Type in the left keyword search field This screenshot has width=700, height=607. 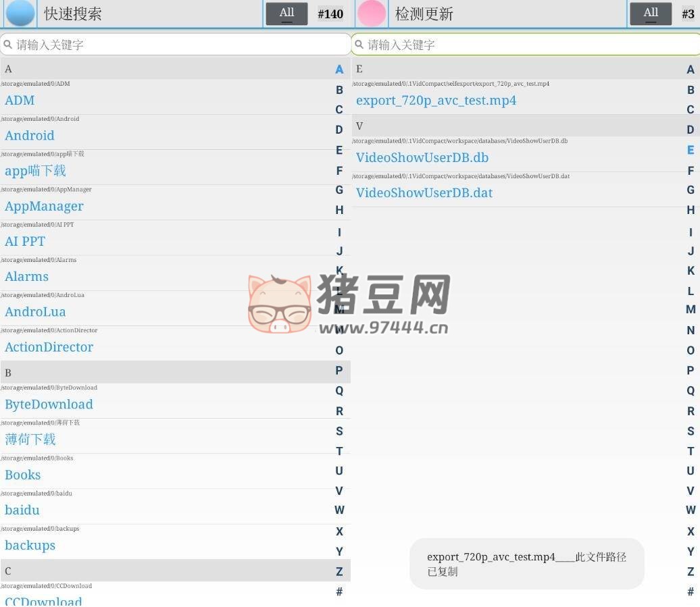tap(176, 45)
